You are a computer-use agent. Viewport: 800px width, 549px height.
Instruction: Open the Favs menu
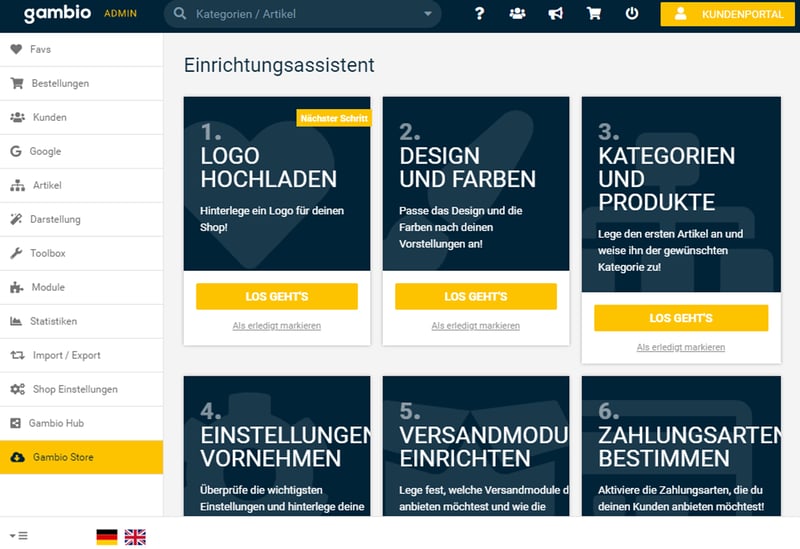click(82, 49)
